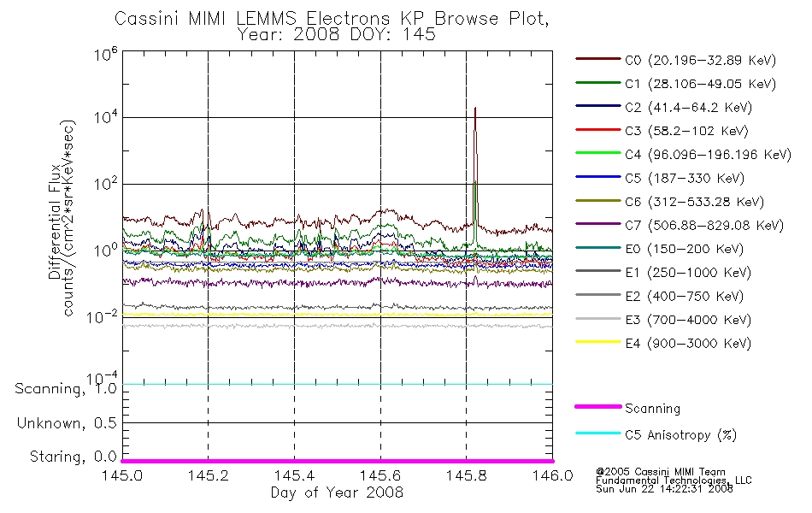The height and width of the screenshot is (513, 812).
Task: Click the y-axis tick label 10^0
Action: tap(106, 251)
